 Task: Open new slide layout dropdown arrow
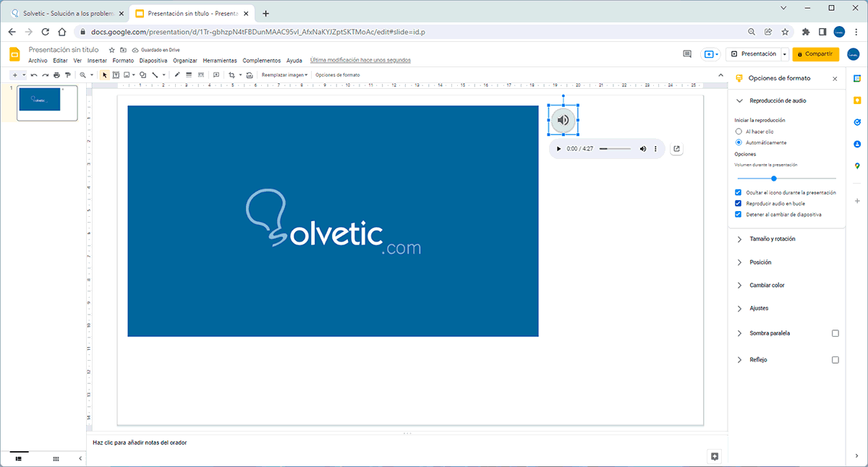tap(24, 75)
